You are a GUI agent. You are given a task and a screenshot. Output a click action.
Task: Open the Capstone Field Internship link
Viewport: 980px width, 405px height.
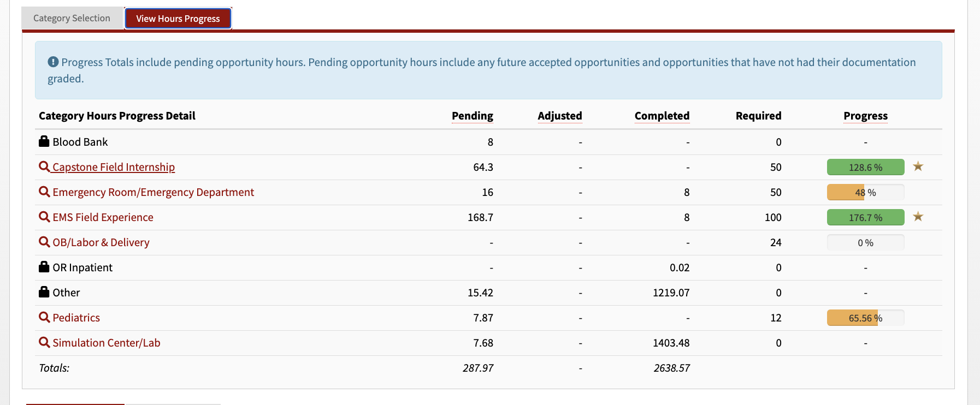coord(114,167)
